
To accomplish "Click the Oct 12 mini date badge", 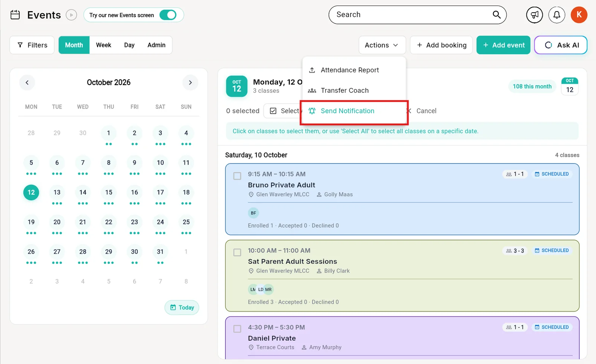I will (570, 86).
